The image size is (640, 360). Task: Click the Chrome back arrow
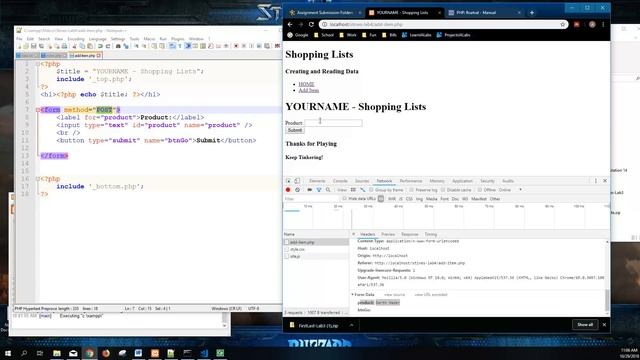290,24
